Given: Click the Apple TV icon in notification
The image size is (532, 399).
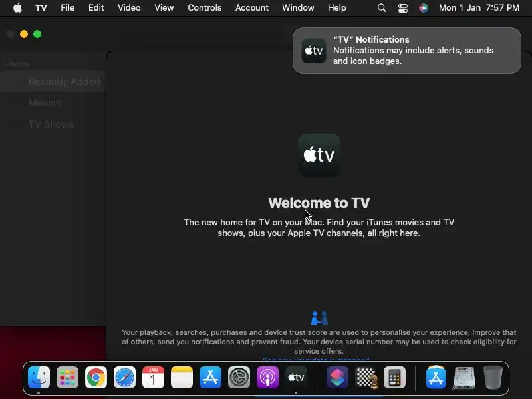Looking at the screenshot, I should [x=313, y=51].
